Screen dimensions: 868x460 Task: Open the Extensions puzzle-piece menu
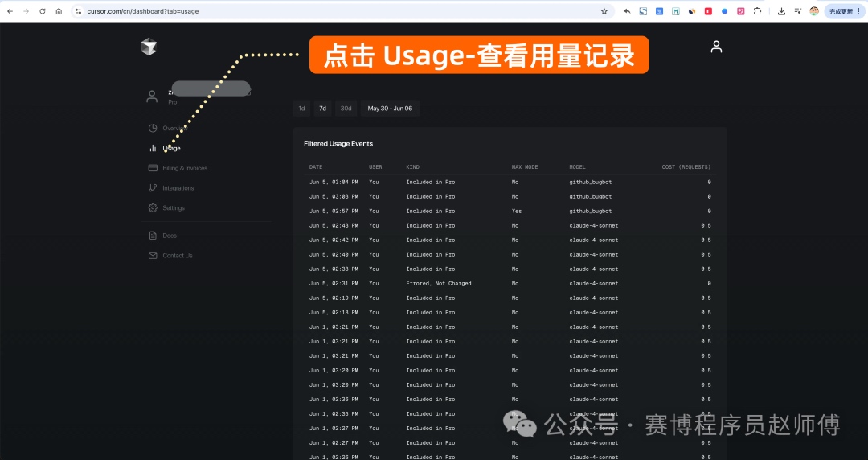(757, 11)
